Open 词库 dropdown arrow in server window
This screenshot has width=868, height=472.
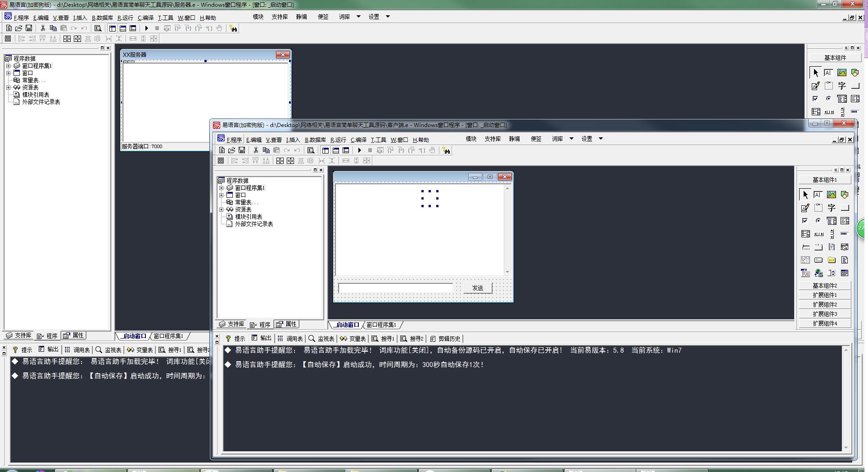click(x=358, y=17)
